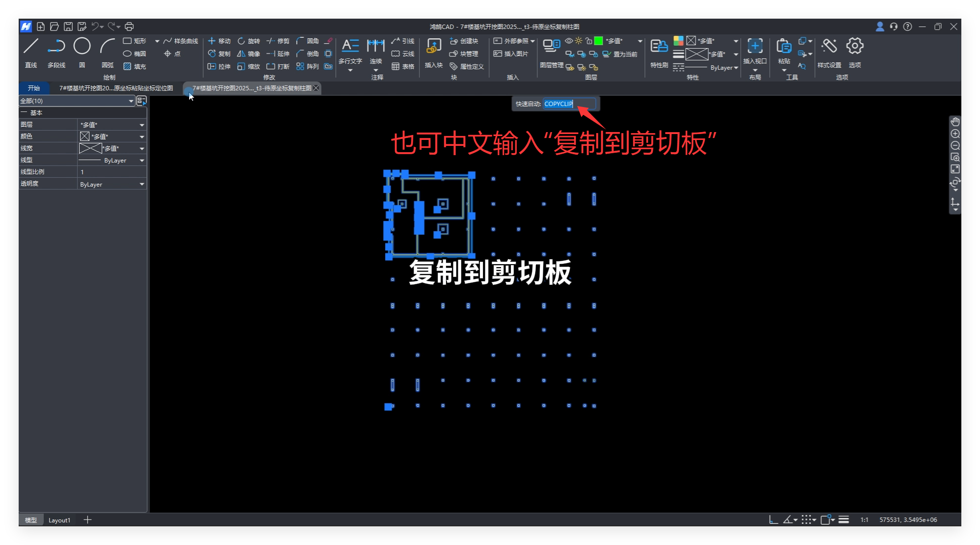This screenshot has width=980, height=545.
Task: Click the pan hand icon in navigation bar
Action: click(955, 122)
